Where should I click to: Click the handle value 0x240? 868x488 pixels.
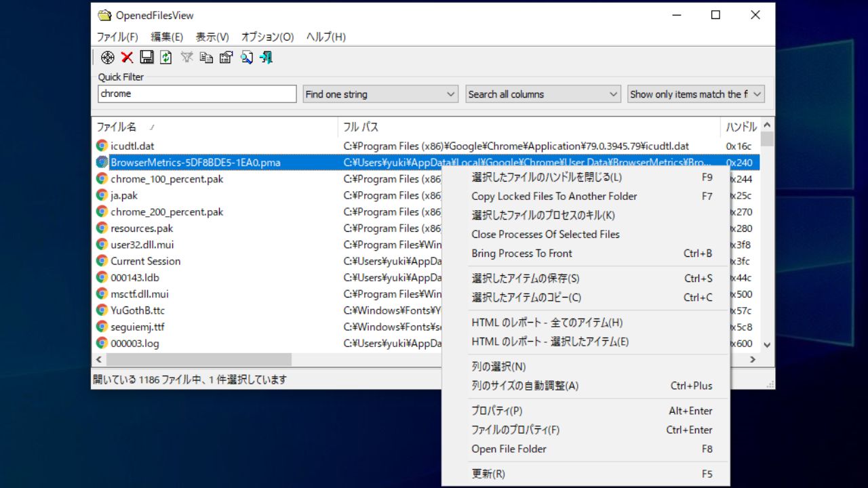[x=738, y=163]
